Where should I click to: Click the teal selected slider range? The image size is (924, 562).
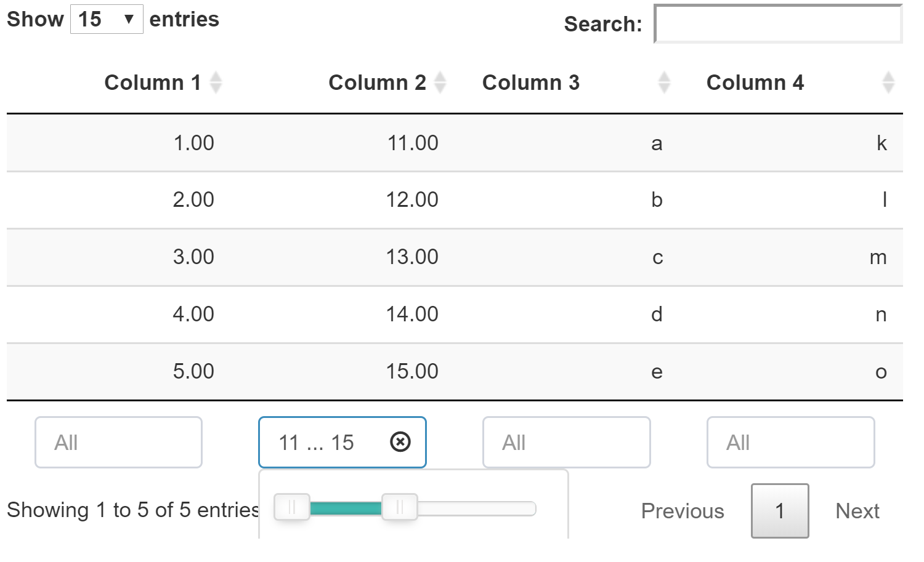[346, 508]
